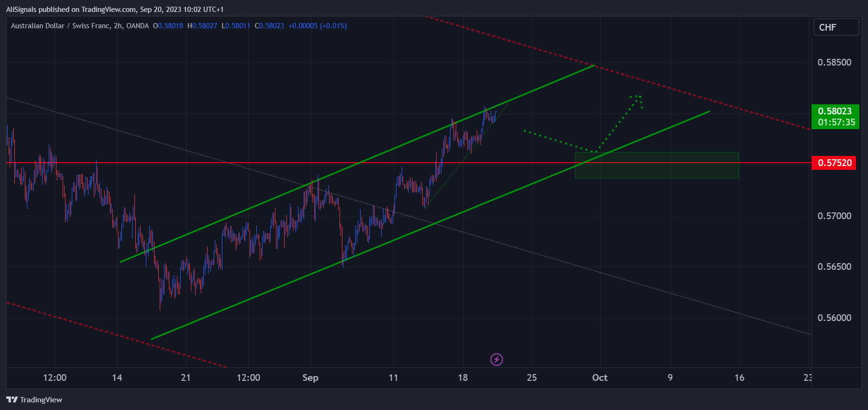
Task: Click the 14 date label on time axis
Action: point(117,377)
